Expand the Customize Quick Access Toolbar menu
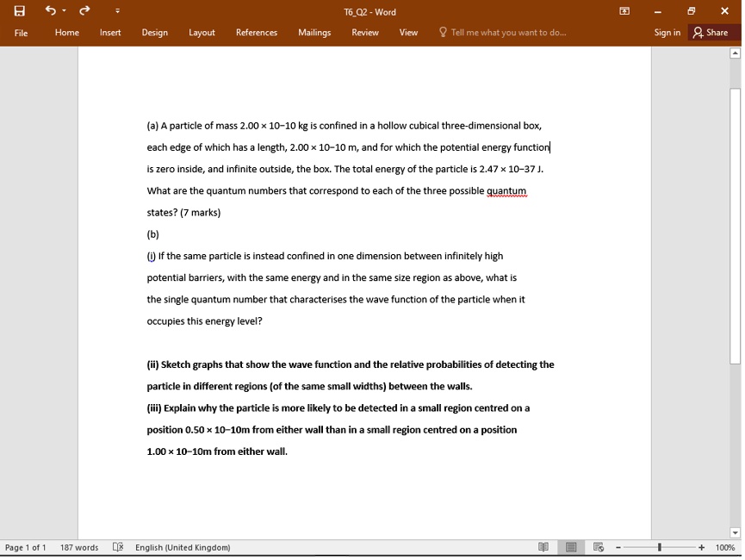 tap(115, 11)
